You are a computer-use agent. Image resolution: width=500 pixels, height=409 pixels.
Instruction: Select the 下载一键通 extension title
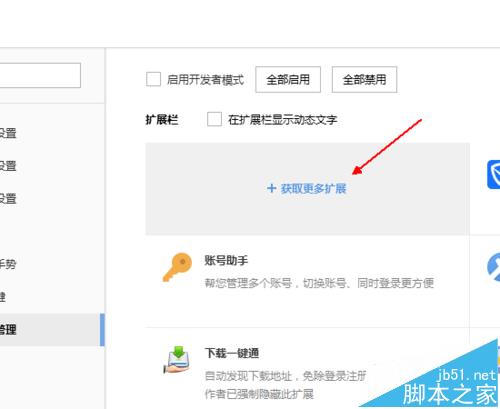pyautogui.click(x=232, y=353)
